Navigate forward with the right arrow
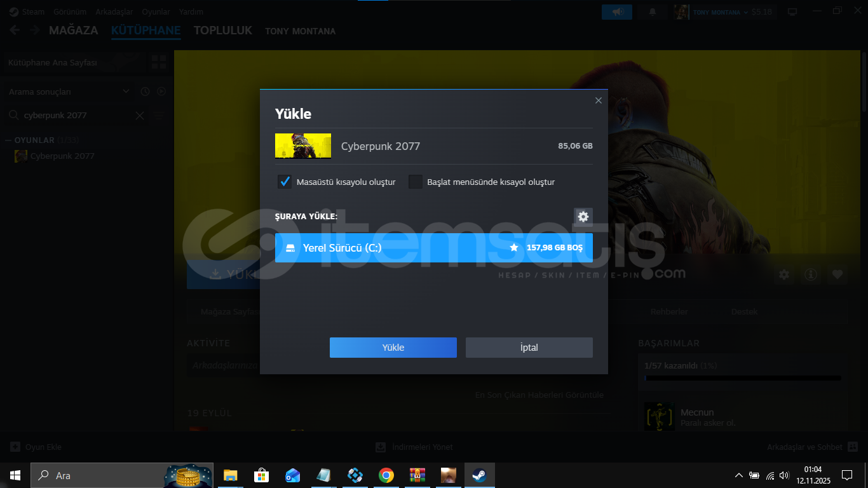The height and width of the screenshot is (488, 868). click(35, 30)
